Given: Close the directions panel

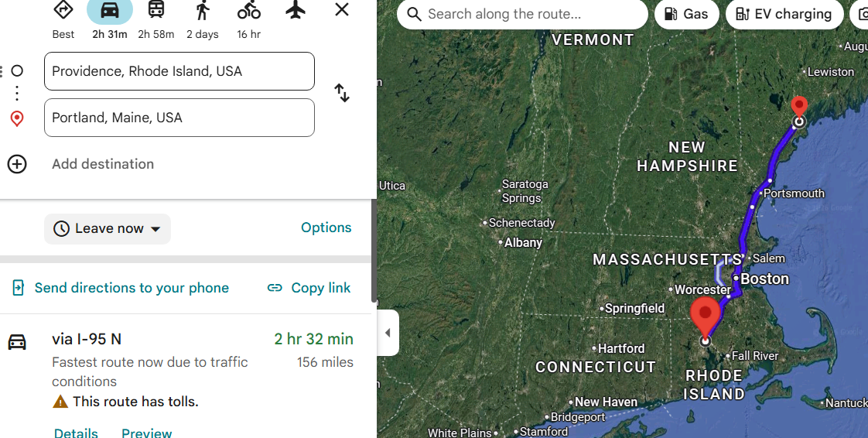Looking at the screenshot, I should click(342, 9).
